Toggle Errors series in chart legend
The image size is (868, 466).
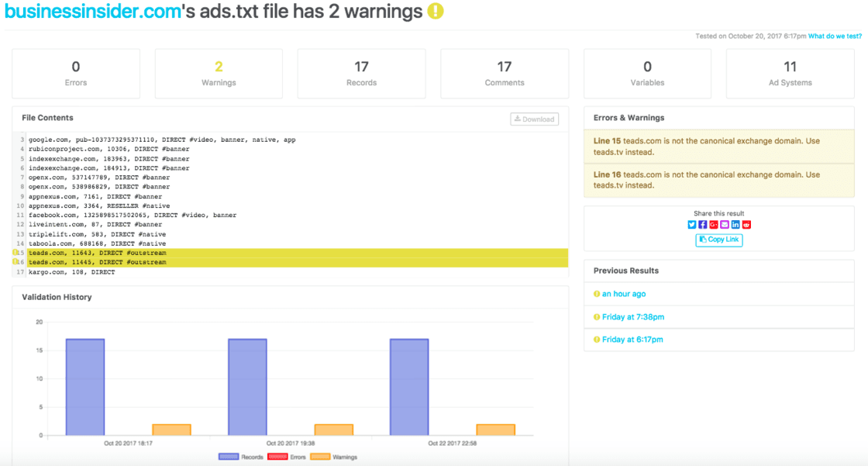287,457
